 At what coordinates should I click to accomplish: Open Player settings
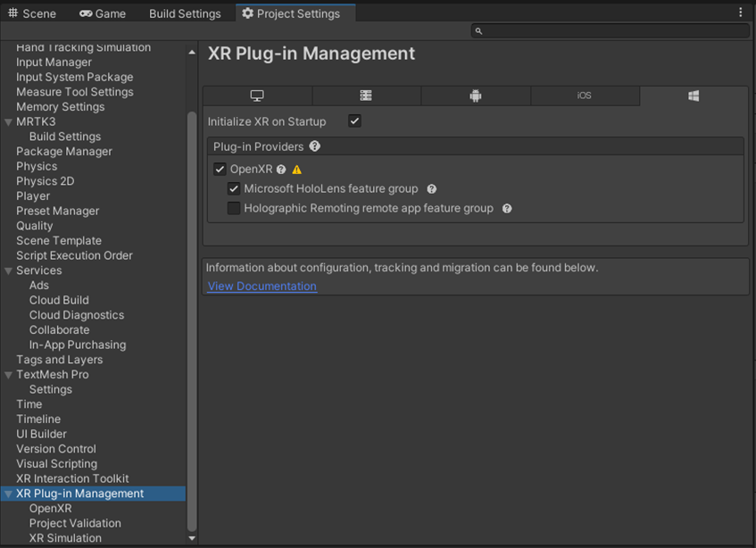pyautogui.click(x=33, y=196)
